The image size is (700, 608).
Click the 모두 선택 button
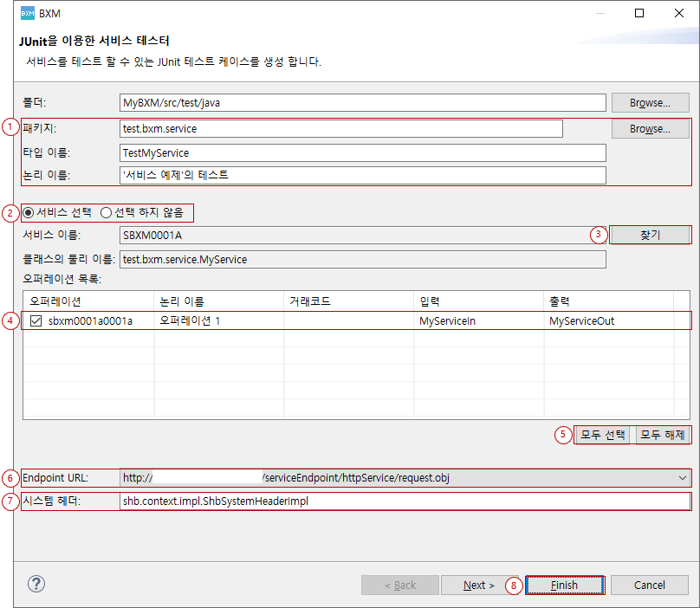point(602,436)
